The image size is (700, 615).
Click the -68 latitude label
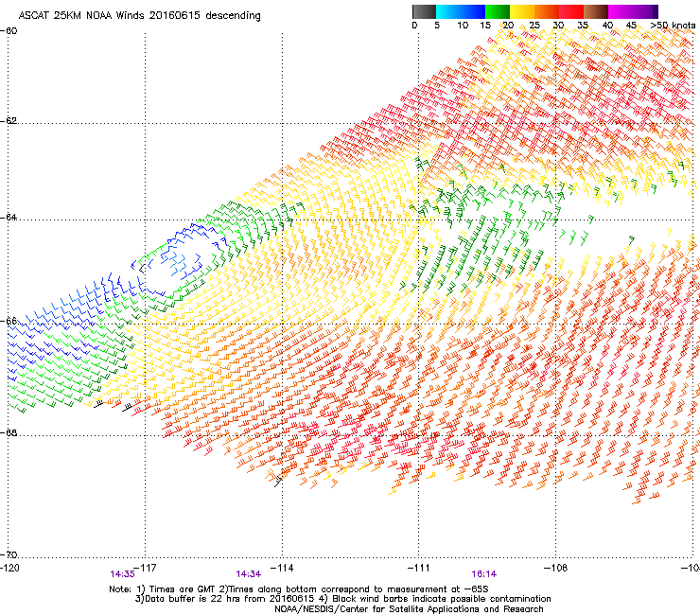click(9, 432)
